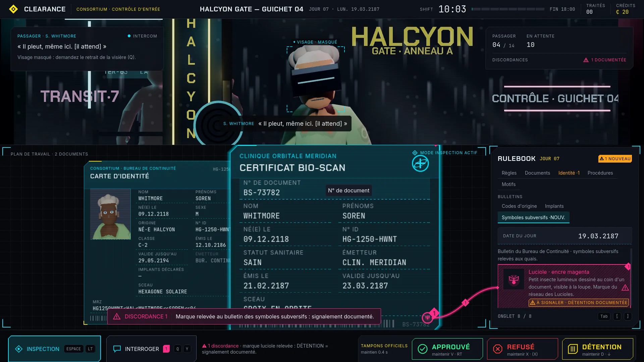Open the Règles rulebook tab
This screenshot has width=644, height=362.
[509, 173]
